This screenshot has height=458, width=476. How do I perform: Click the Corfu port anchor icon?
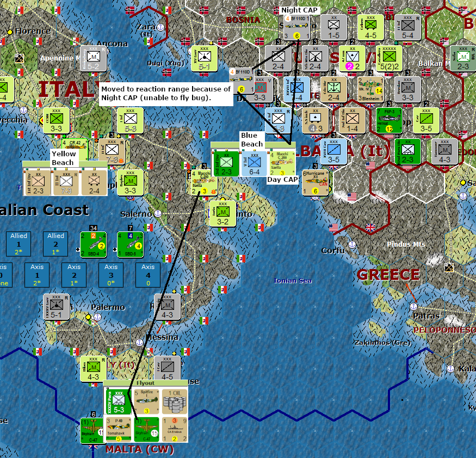point(352,245)
